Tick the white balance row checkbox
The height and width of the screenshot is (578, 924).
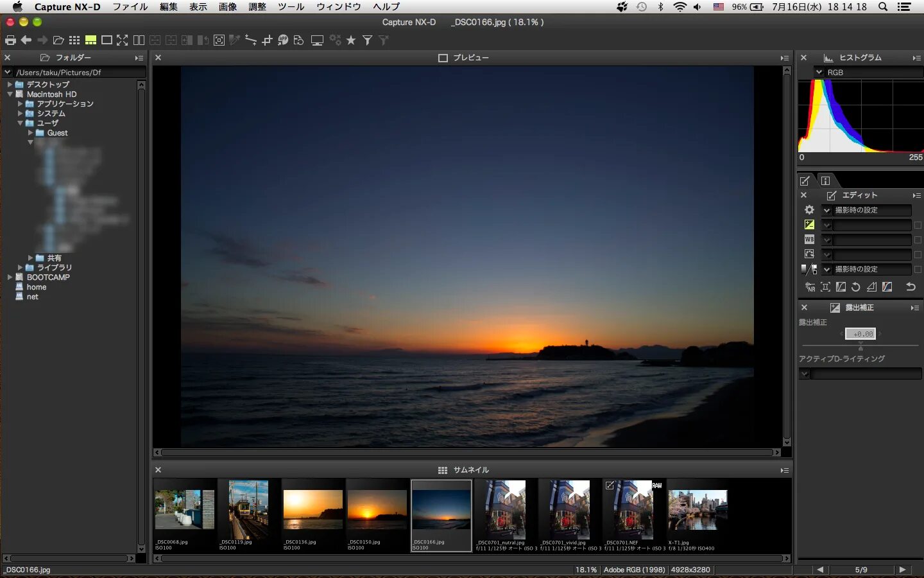click(918, 240)
